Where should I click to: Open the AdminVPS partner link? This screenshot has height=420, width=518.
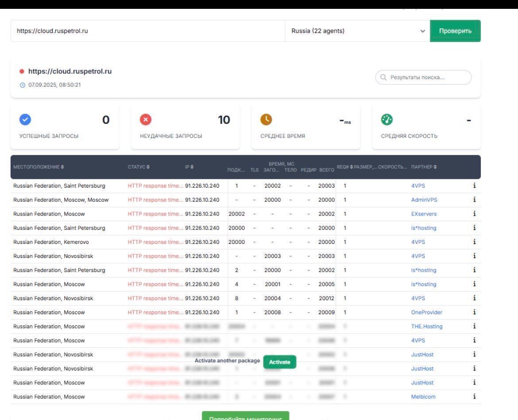pos(424,200)
